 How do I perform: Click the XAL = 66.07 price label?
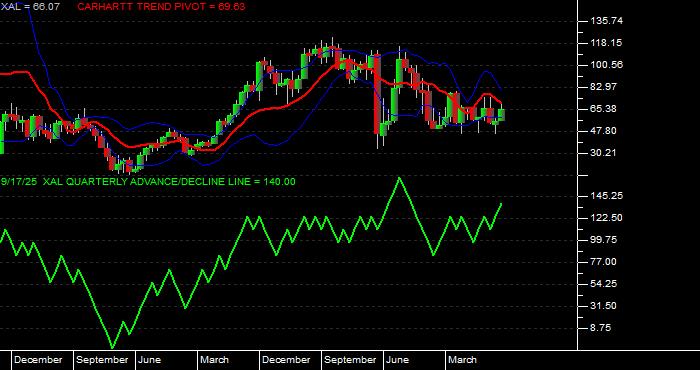30,7
